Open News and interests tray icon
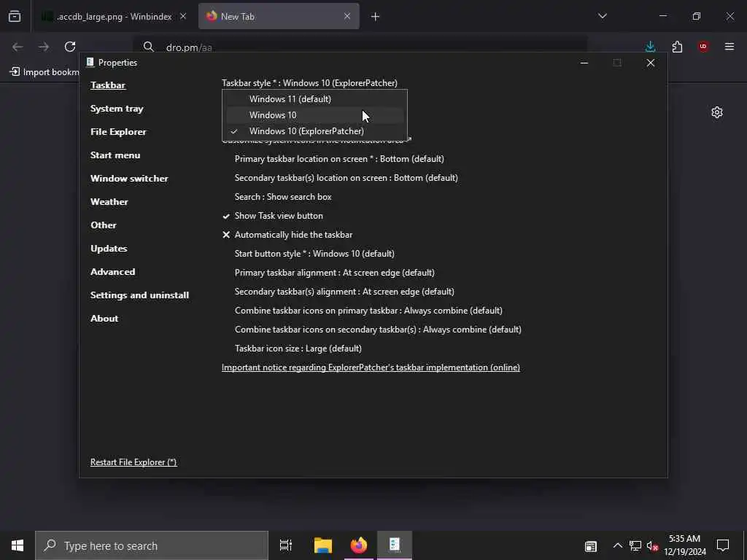747x560 pixels. click(x=591, y=546)
